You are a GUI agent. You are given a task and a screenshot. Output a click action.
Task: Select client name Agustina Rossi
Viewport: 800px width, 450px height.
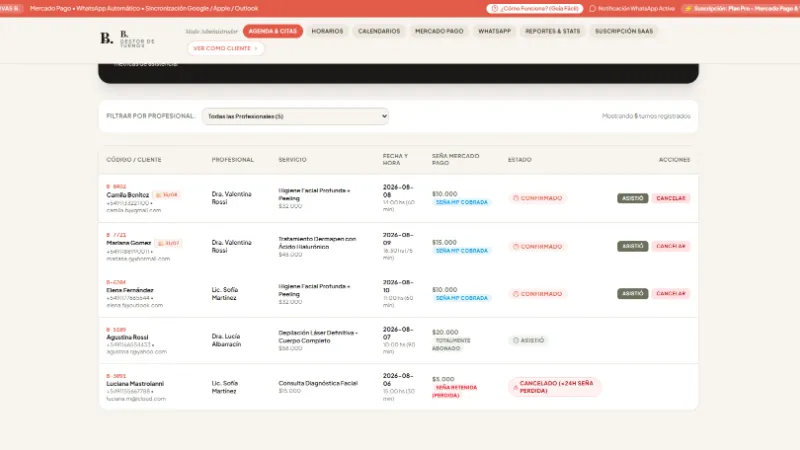pos(127,337)
